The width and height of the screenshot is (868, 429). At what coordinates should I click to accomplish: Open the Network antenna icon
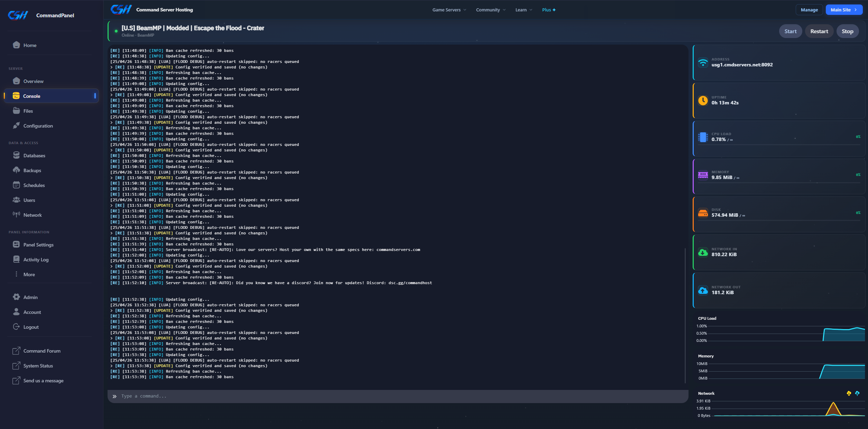point(16,215)
